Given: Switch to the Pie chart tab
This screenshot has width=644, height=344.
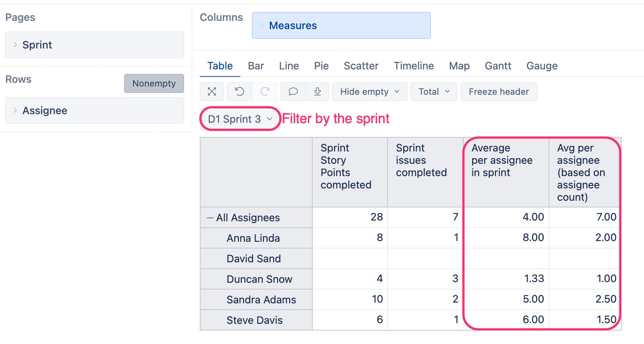Looking at the screenshot, I should tap(321, 66).
